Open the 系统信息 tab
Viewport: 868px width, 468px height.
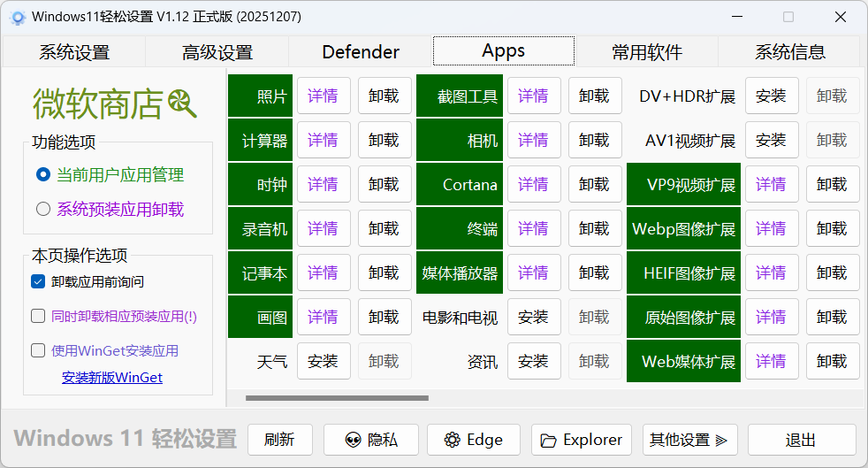point(790,52)
